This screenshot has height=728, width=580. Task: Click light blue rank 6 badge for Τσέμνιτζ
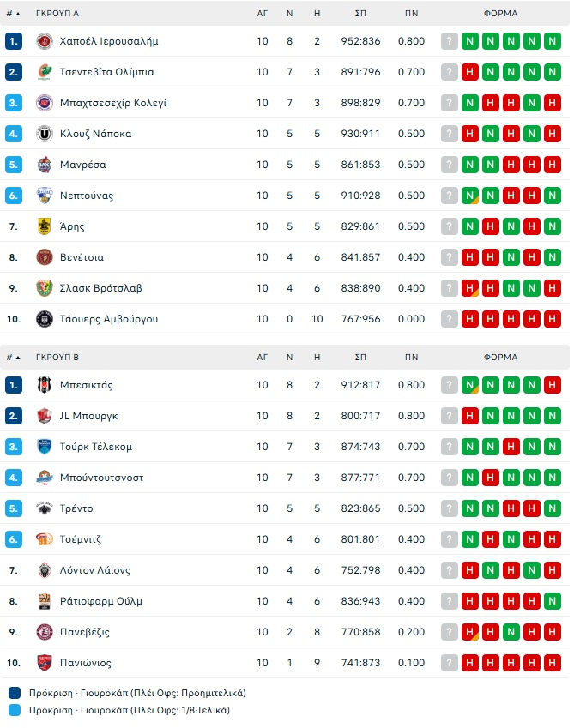[x=14, y=539]
